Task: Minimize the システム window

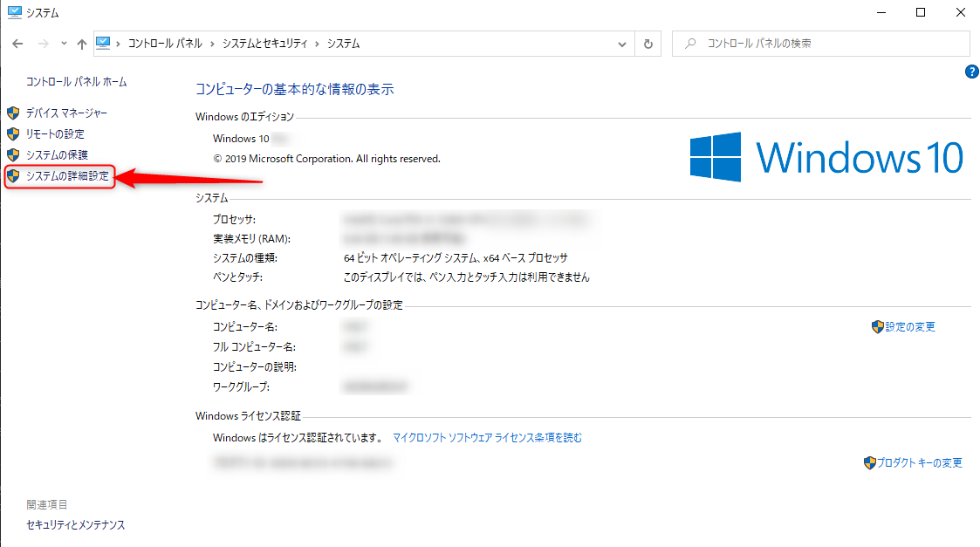Action: 881,12
